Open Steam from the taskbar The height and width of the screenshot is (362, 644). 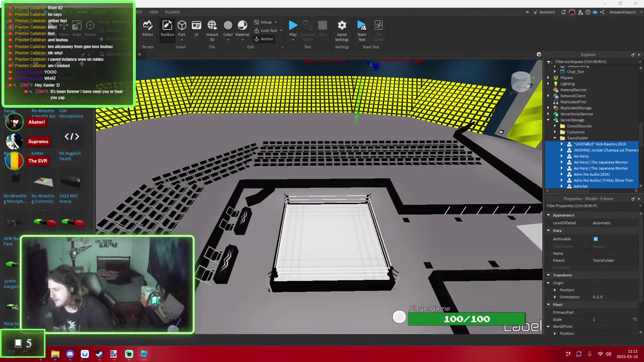99,354
